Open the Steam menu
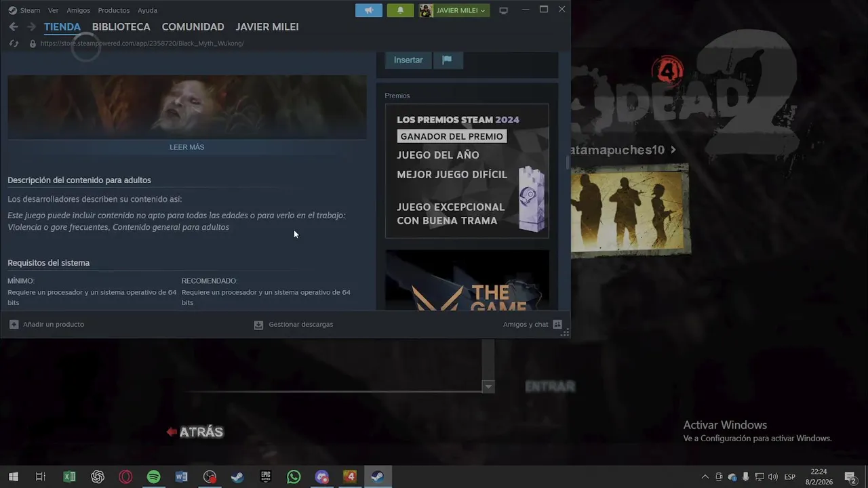 coord(30,10)
